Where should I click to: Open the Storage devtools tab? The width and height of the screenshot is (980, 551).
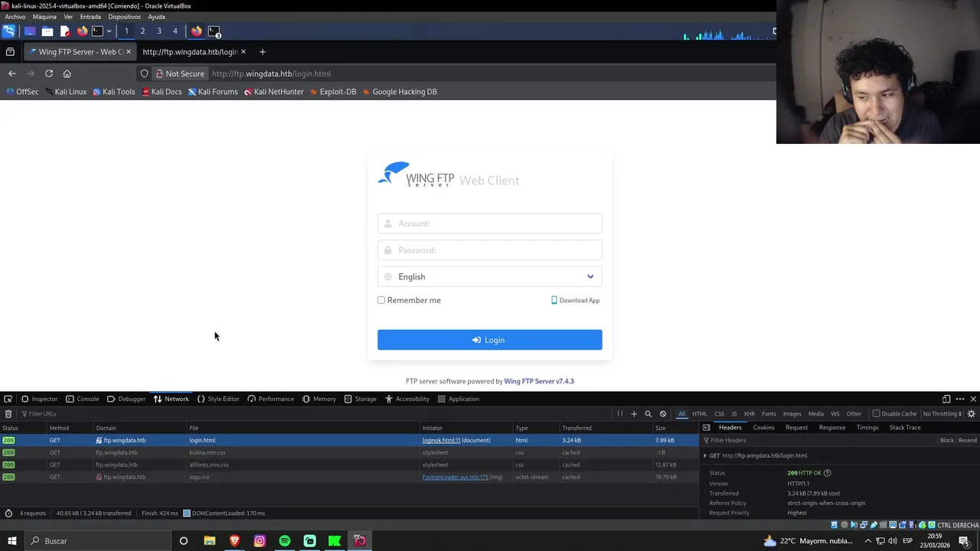tap(360, 399)
